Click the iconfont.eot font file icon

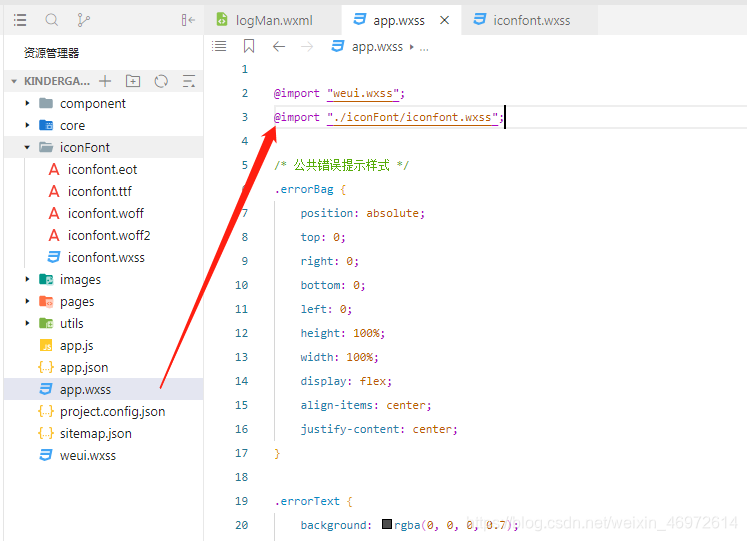(54, 170)
